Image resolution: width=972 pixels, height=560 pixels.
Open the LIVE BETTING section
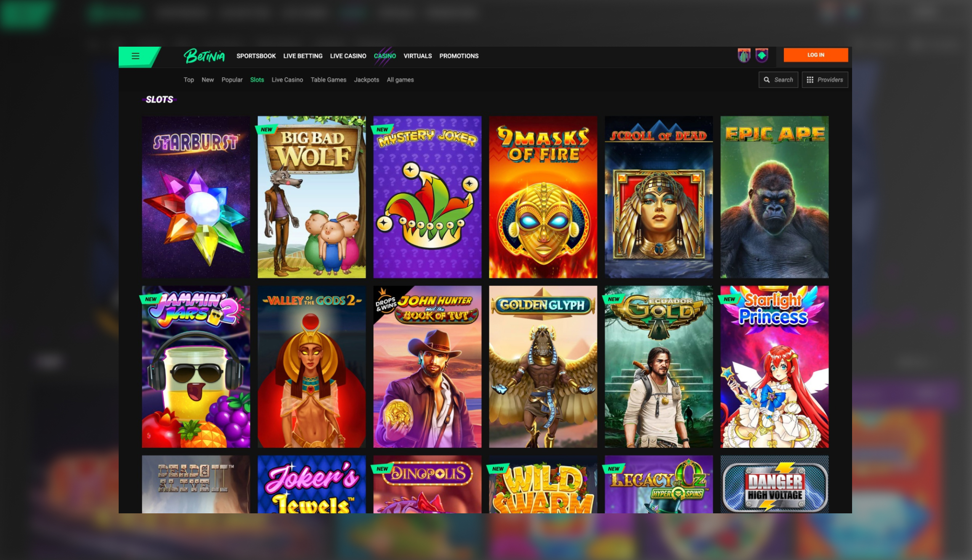tap(303, 56)
